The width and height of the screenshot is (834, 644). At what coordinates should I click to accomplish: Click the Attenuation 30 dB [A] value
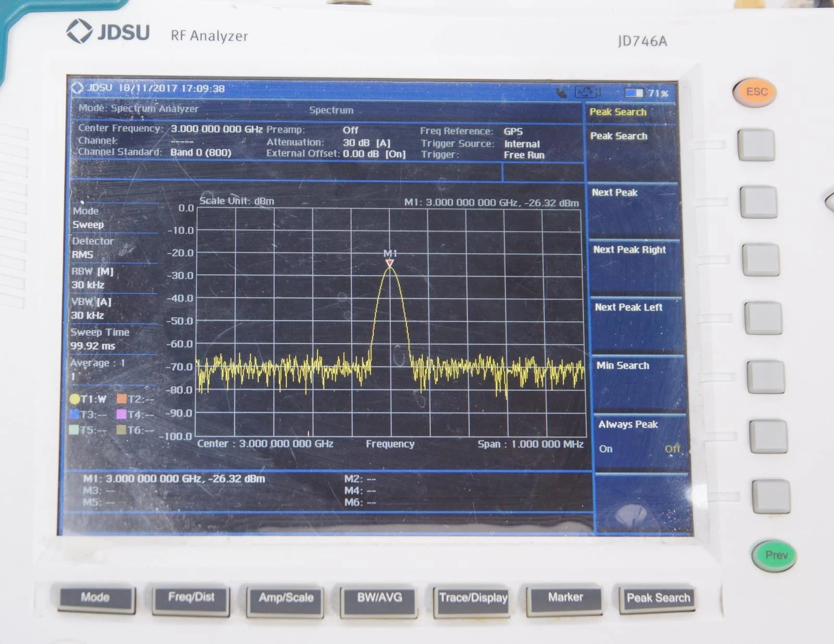tap(366, 142)
